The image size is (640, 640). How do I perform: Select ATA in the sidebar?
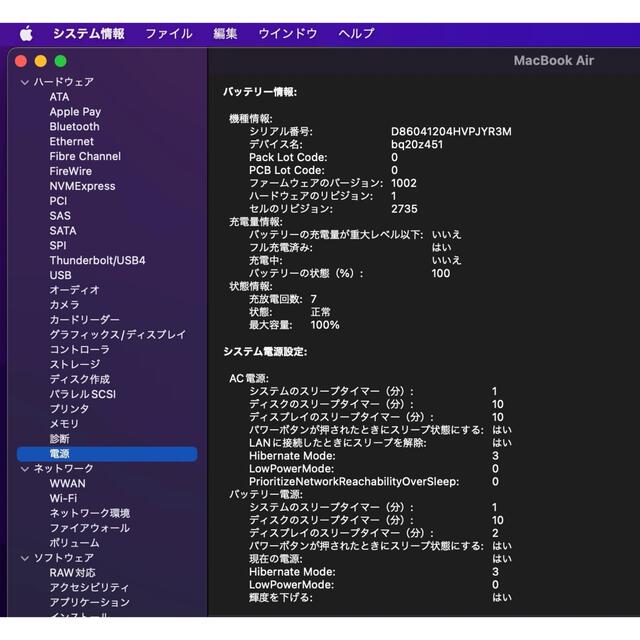coord(59,97)
